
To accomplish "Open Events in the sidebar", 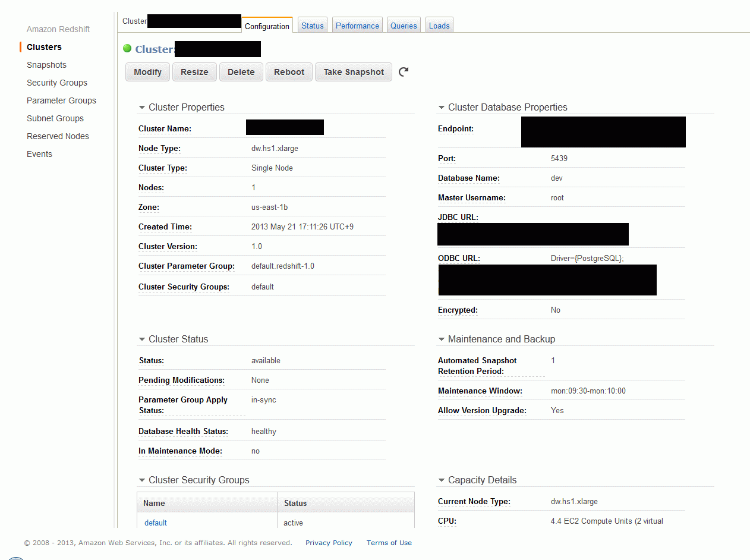I will pyautogui.click(x=39, y=154).
